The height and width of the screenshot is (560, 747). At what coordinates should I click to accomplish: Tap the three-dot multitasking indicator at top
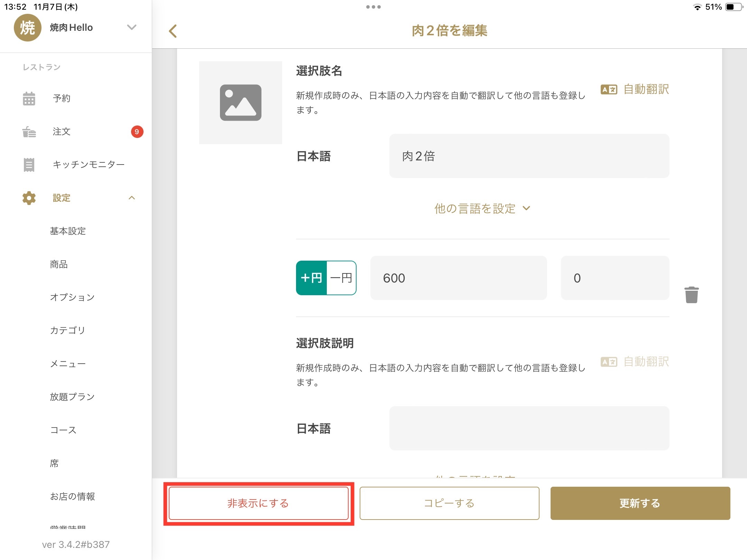373,7
